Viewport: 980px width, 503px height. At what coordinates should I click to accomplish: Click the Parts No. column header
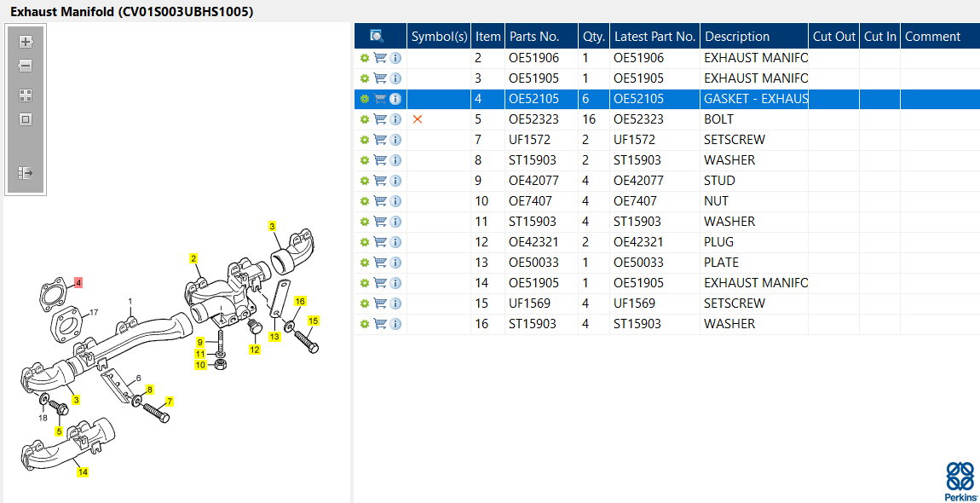point(541,37)
